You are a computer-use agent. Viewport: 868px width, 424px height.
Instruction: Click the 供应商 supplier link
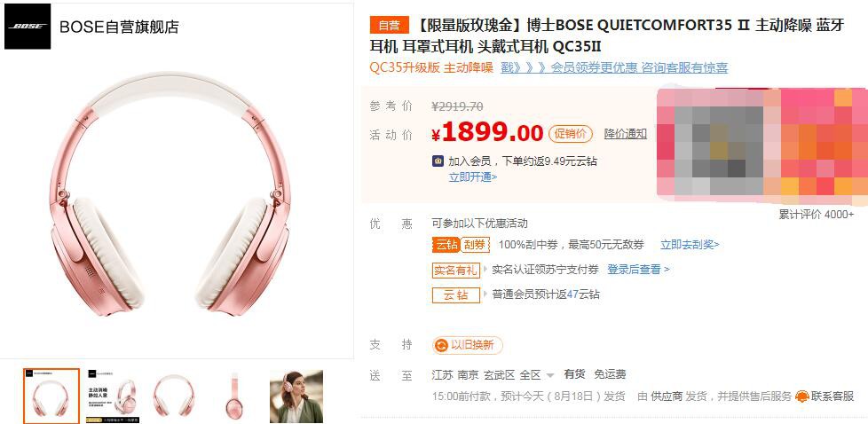click(x=666, y=397)
